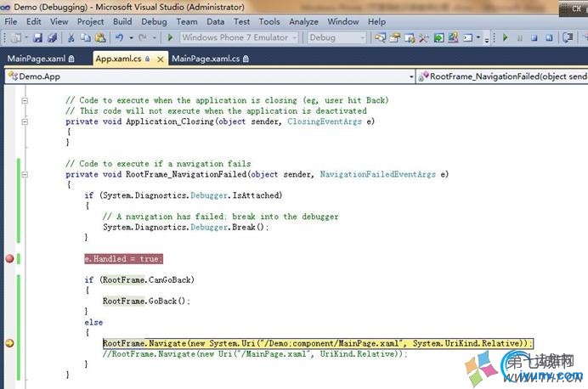Toggle the breakpoint on e.Handled line
This screenshot has height=389, width=588.
[x=9, y=258]
